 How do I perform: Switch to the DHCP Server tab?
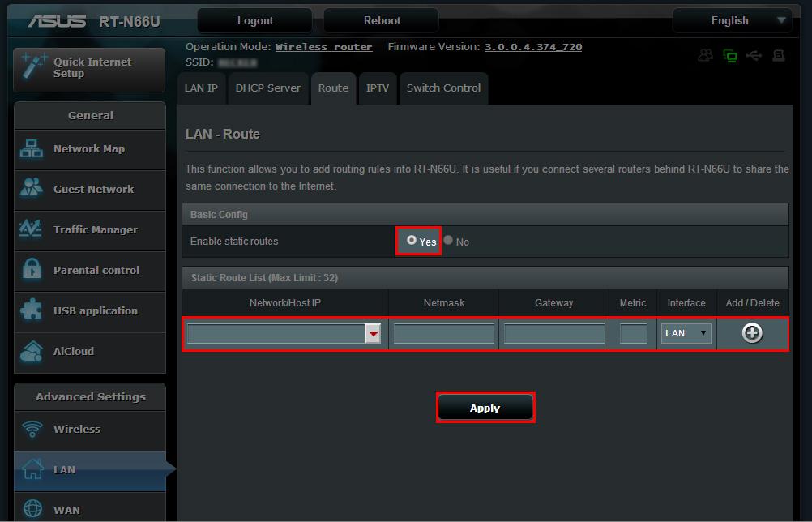[267, 88]
